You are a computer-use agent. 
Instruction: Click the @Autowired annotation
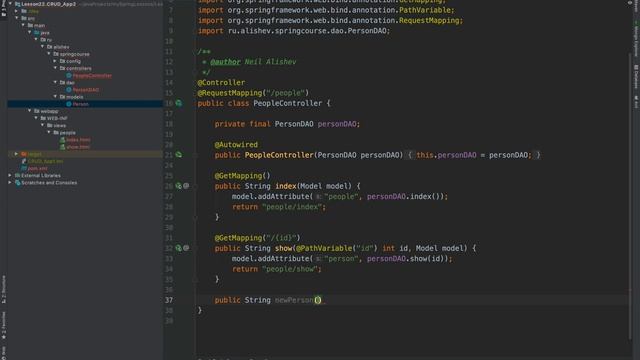click(236, 145)
